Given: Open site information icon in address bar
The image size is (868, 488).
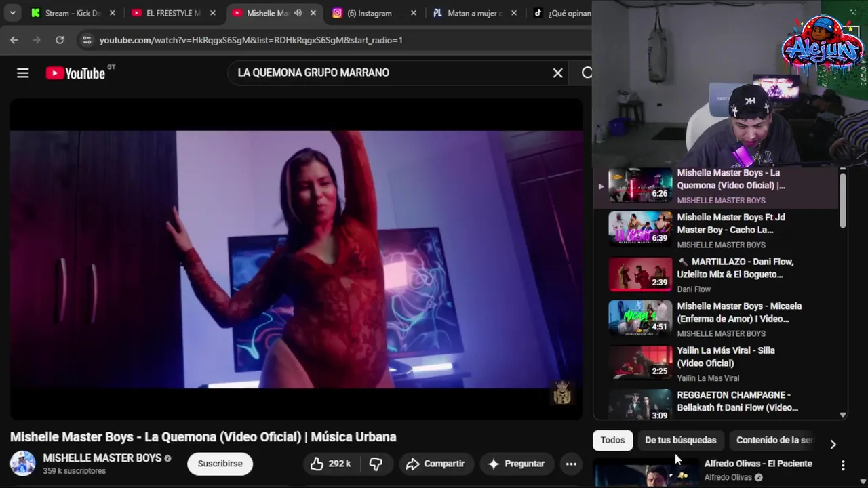Looking at the screenshot, I should click(x=86, y=40).
